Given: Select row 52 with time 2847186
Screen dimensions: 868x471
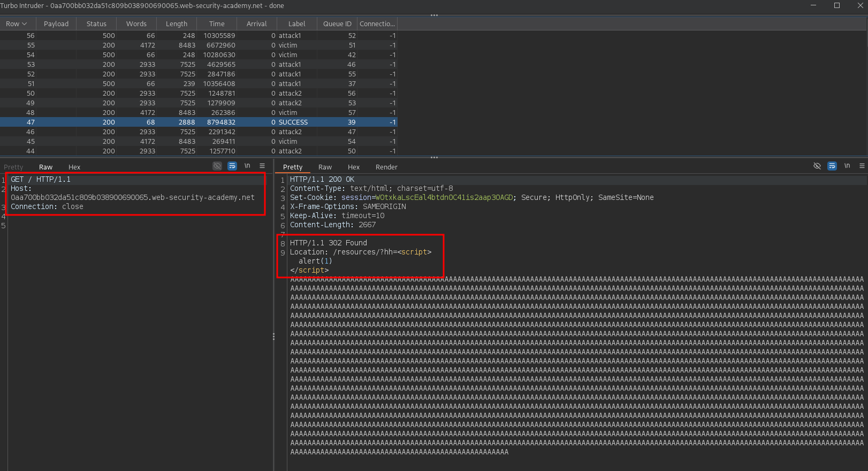Looking at the screenshot, I should pos(199,74).
